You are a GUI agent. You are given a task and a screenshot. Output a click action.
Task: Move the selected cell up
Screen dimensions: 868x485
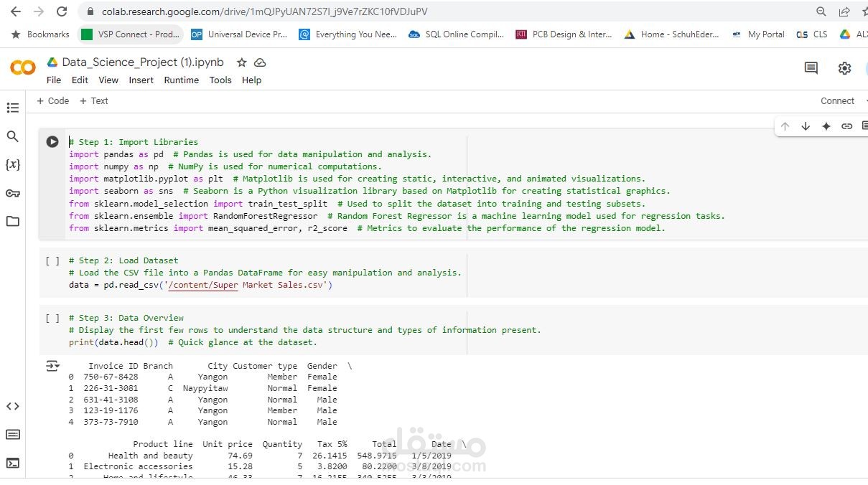785,126
